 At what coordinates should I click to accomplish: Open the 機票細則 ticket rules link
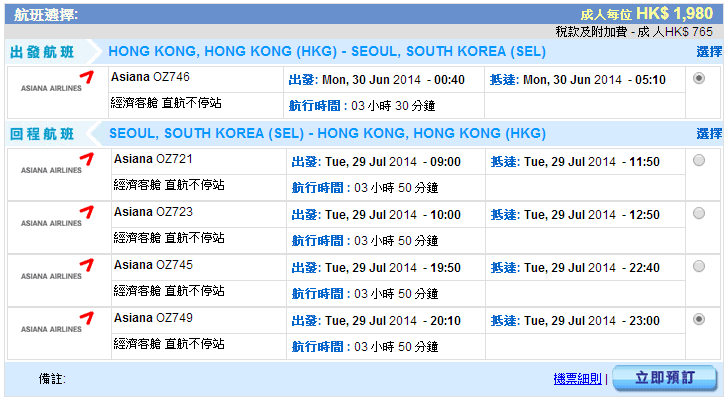(578, 379)
